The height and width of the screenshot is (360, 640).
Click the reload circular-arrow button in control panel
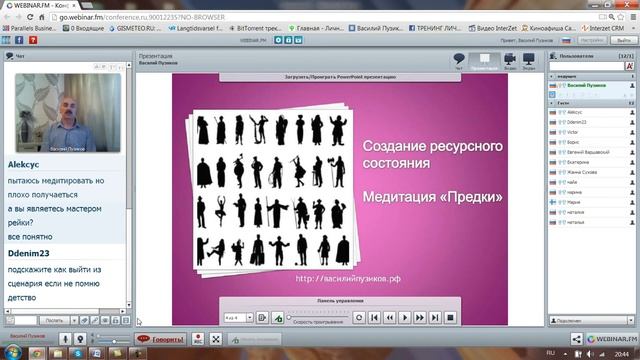tap(359, 318)
